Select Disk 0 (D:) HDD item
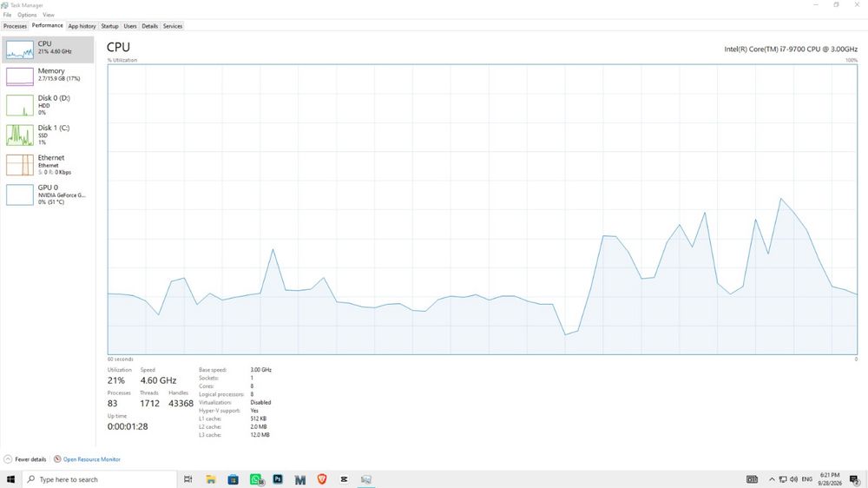868x488 pixels. click(x=48, y=105)
